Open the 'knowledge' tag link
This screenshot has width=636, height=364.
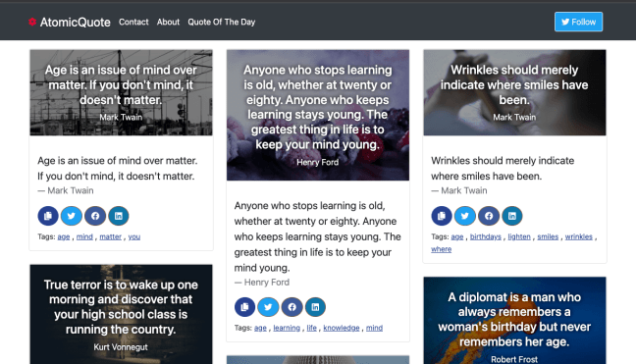342,328
